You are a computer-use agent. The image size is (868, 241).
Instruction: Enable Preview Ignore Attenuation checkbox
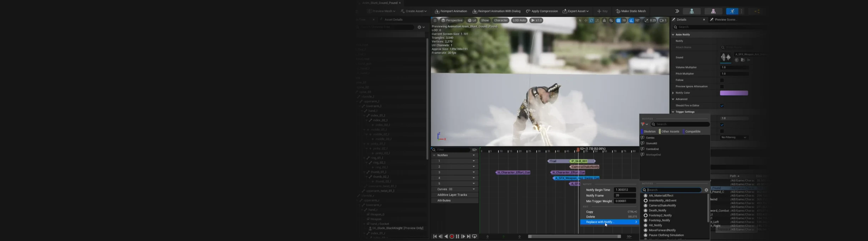click(x=722, y=86)
